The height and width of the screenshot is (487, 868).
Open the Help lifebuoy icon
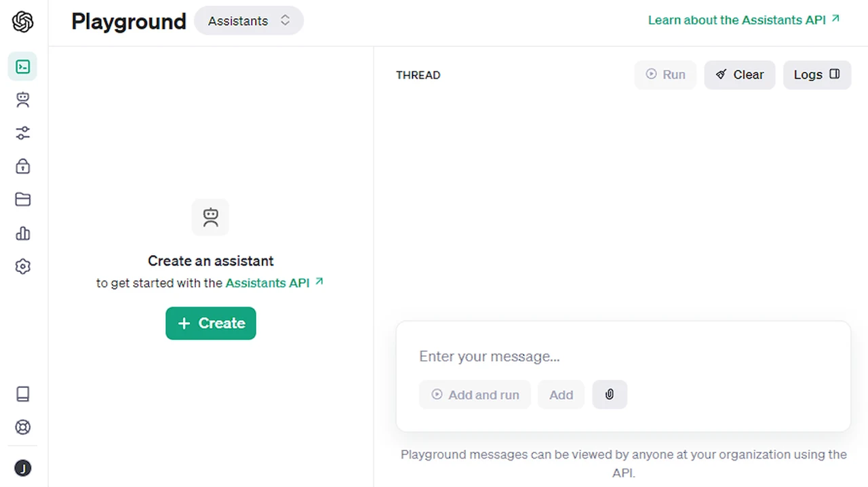pyautogui.click(x=23, y=427)
